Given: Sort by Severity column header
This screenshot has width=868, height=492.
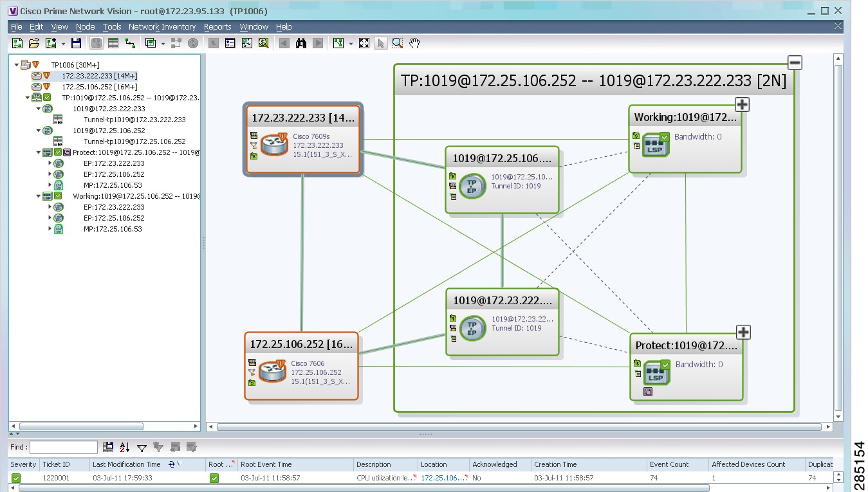Looking at the screenshot, I should tap(24, 464).
